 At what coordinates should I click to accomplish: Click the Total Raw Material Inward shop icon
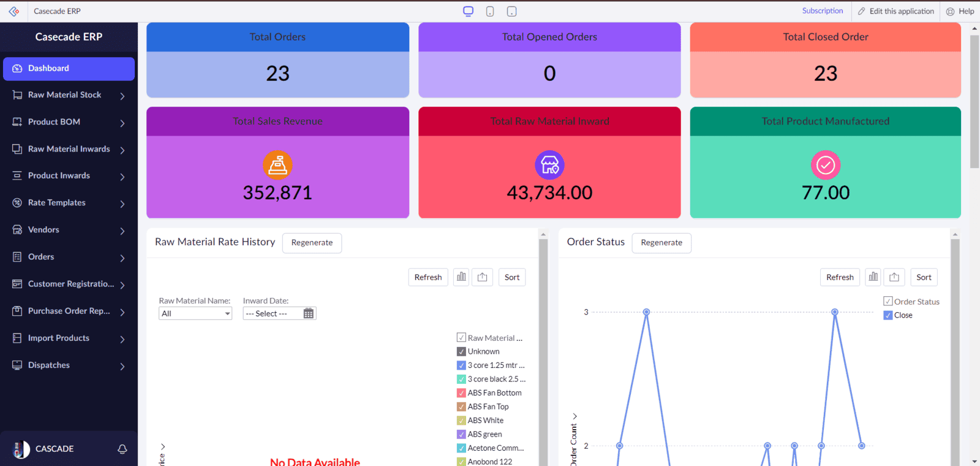pyautogui.click(x=549, y=165)
